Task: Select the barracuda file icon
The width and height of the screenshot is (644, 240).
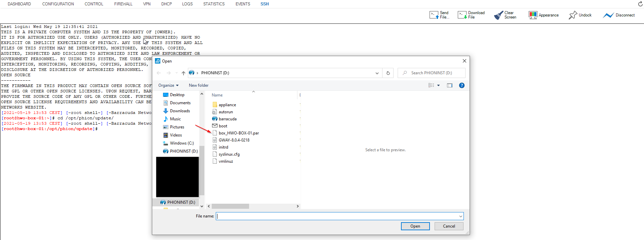Action: tap(215, 119)
